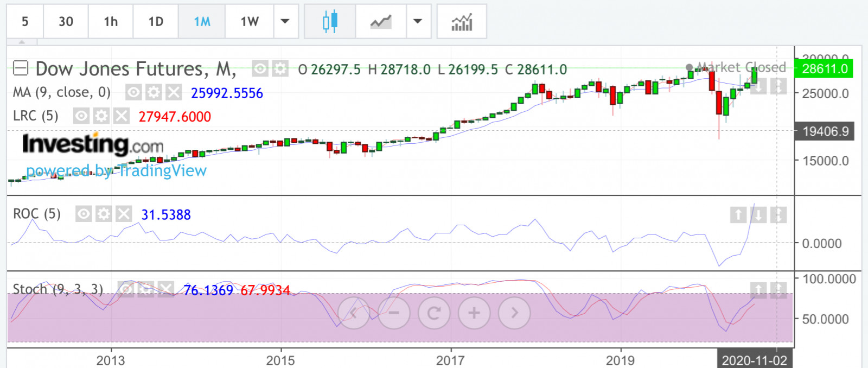Switch to the area chart type
This screenshot has width=868, height=368.
(x=381, y=22)
